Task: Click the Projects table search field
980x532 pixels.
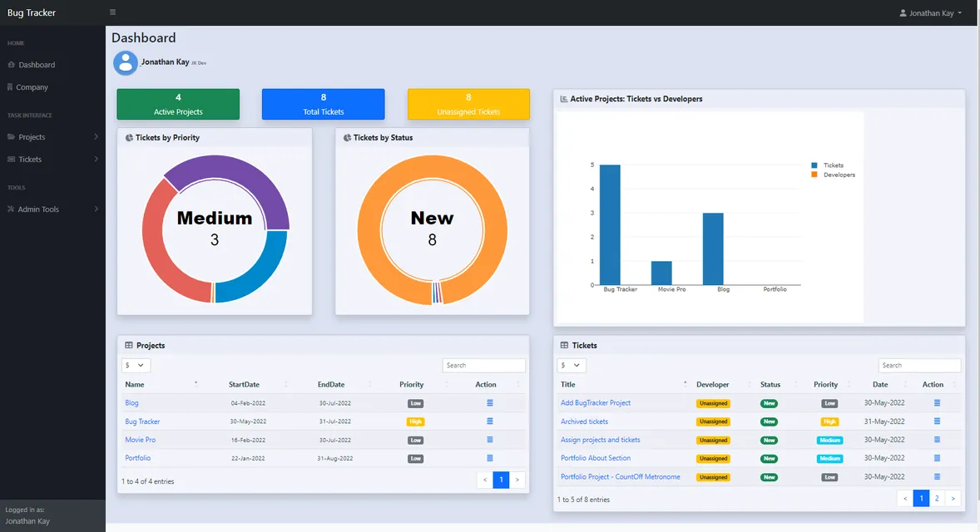Action: (483, 365)
